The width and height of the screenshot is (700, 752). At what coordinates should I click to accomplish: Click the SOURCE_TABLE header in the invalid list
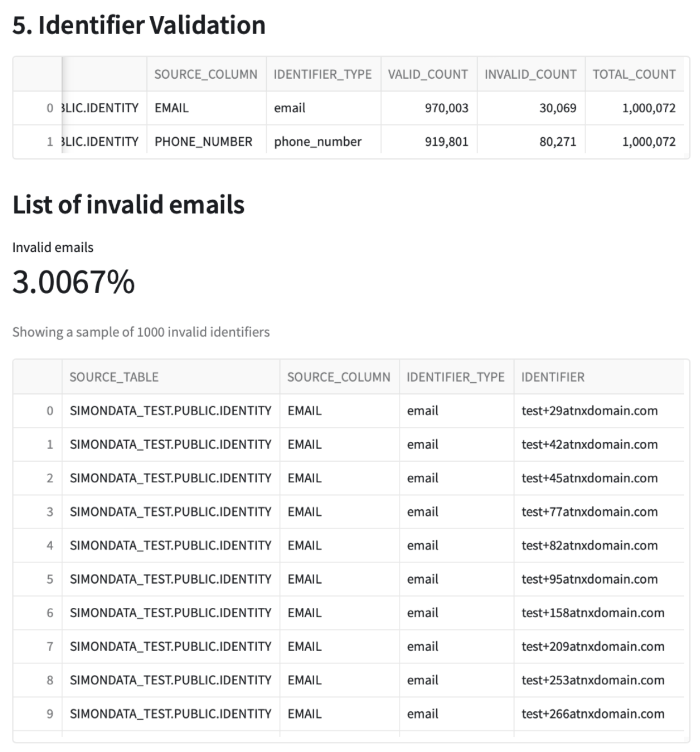pyautogui.click(x=113, y=377)
